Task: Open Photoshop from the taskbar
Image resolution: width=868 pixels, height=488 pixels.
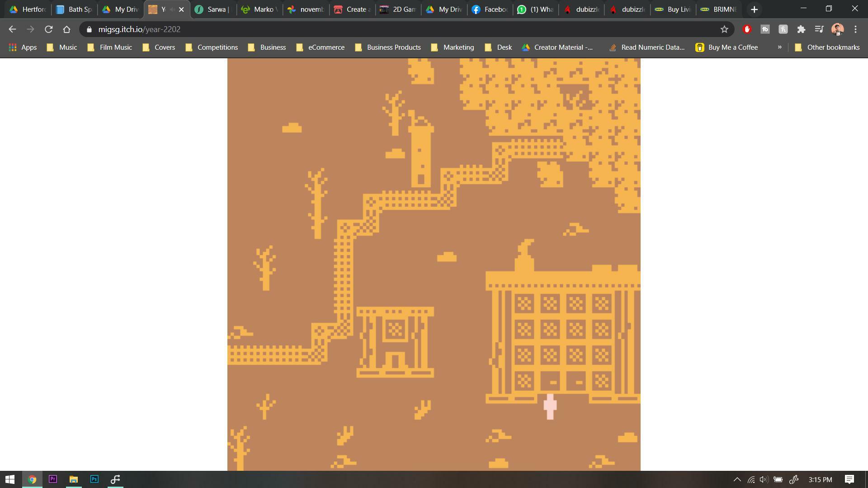Action: tap(94, 479)
